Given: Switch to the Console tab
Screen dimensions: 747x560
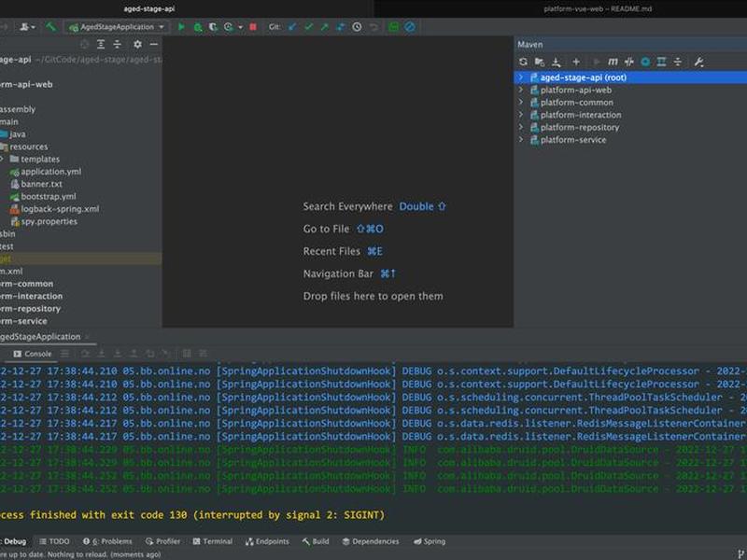Looking at the screenshot, I should [x=33, y=354].
